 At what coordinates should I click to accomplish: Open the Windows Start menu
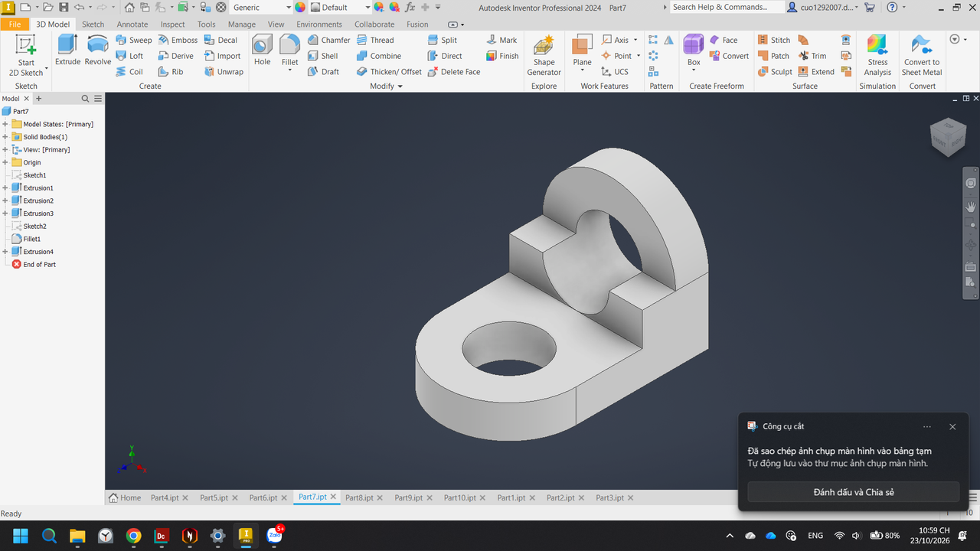[x=21, y=536]
